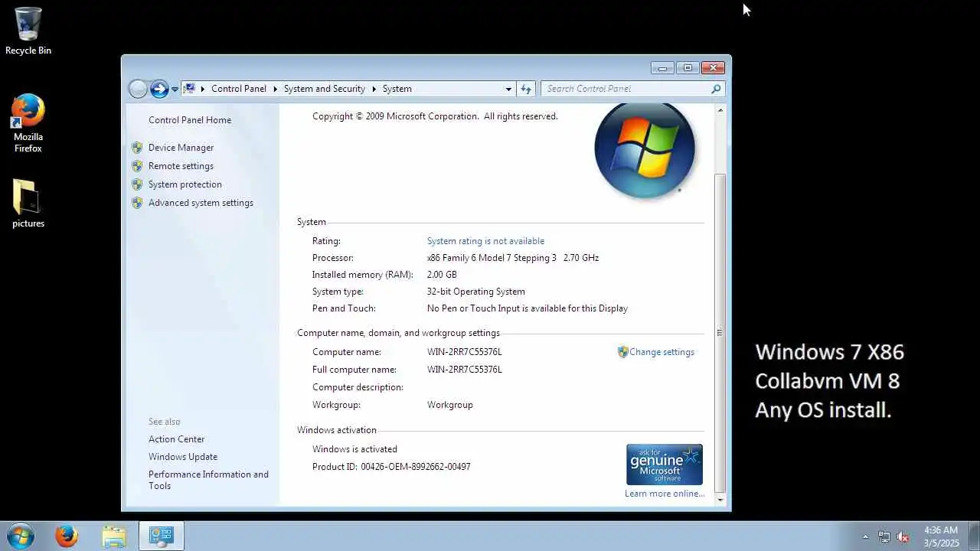
Task: Launch Mozilla Firefox from the desktop
Action: click(x=28, y=123)
